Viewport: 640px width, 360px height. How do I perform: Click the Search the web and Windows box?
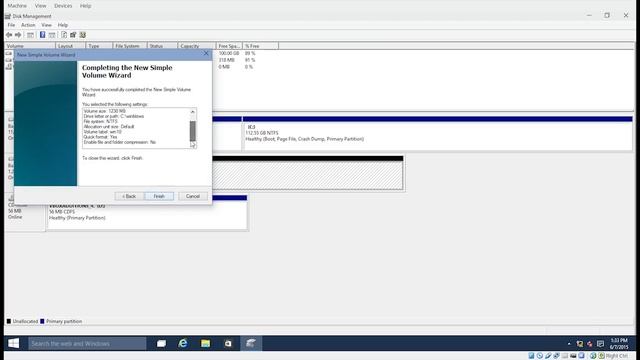click(87, 344)
